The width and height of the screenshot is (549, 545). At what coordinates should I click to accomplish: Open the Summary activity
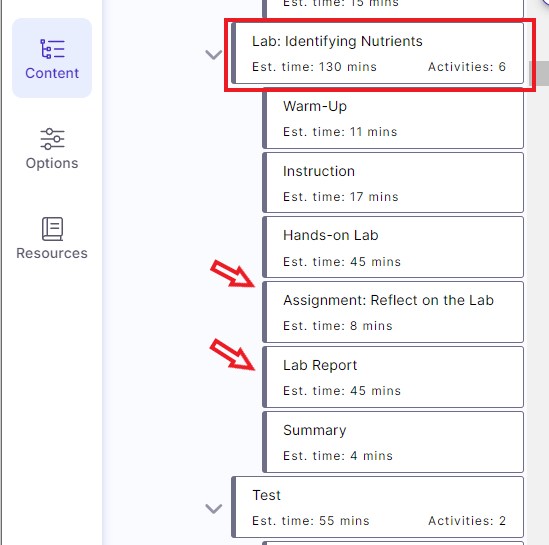click(393, 442)
